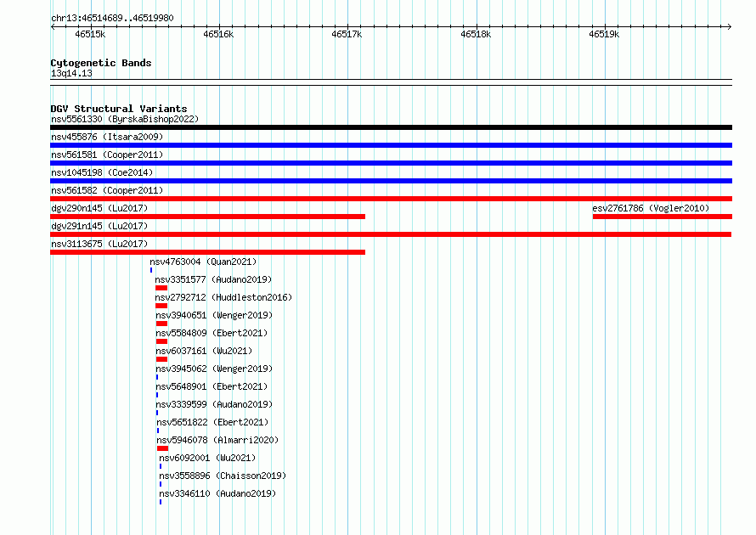Select the red nsv3113675 variant bar
The width and height of the screenshot is (756, 535).
[208, 252]
